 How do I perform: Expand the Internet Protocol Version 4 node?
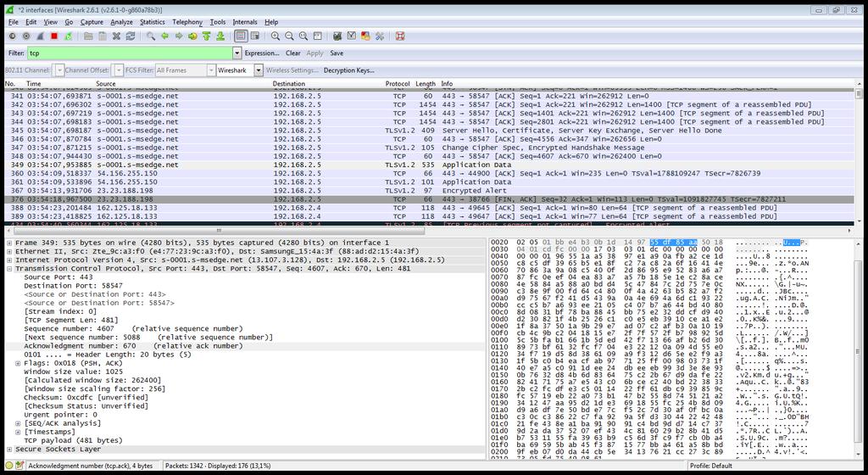click(9, 260)
